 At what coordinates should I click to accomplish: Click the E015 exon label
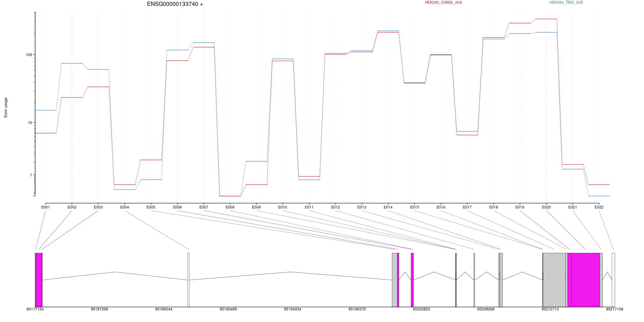click(x=415, y=207)
